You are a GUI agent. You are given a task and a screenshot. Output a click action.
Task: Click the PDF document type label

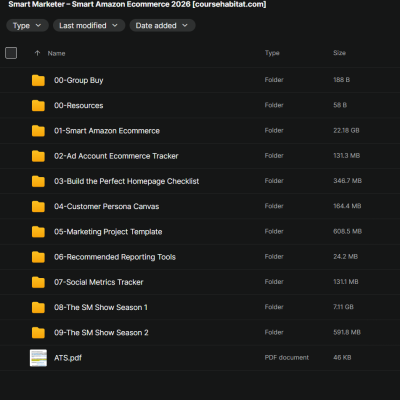point(287,357)
